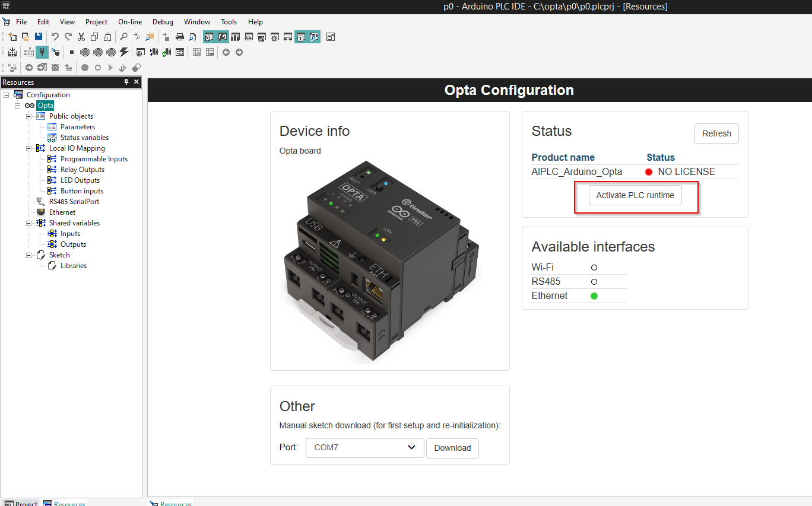Click the Cut scissors icon
The height and width of the screenshot is (506, 812).
pos(81,37)
